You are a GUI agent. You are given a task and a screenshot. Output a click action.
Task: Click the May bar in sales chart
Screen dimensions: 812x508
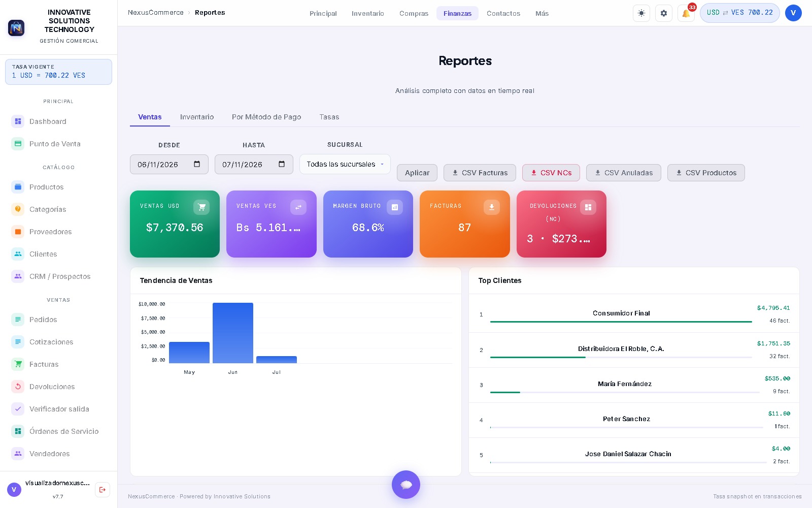click(189, 353)
